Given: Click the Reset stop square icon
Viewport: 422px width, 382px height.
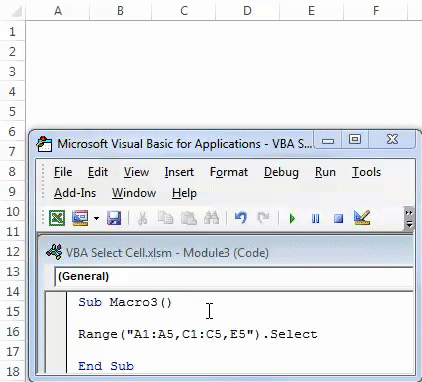Looking at the screenshot, I should (x=338, y=219).
